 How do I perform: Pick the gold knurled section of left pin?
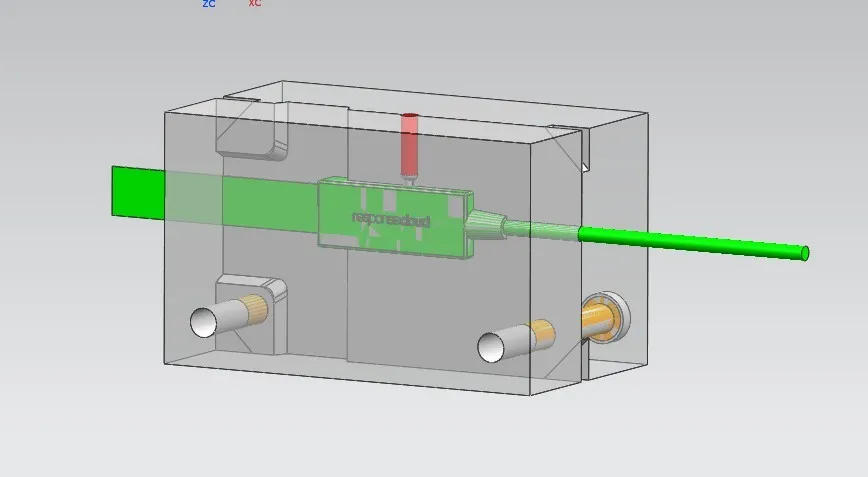pos(256,312)
